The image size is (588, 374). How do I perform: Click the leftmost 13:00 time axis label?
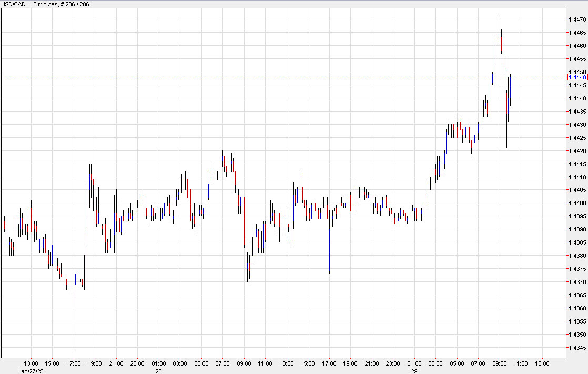click(31, 363)
